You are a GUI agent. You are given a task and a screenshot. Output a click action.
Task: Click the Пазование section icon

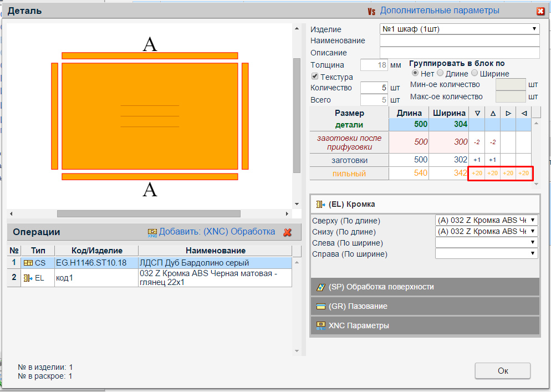point(321,306)
